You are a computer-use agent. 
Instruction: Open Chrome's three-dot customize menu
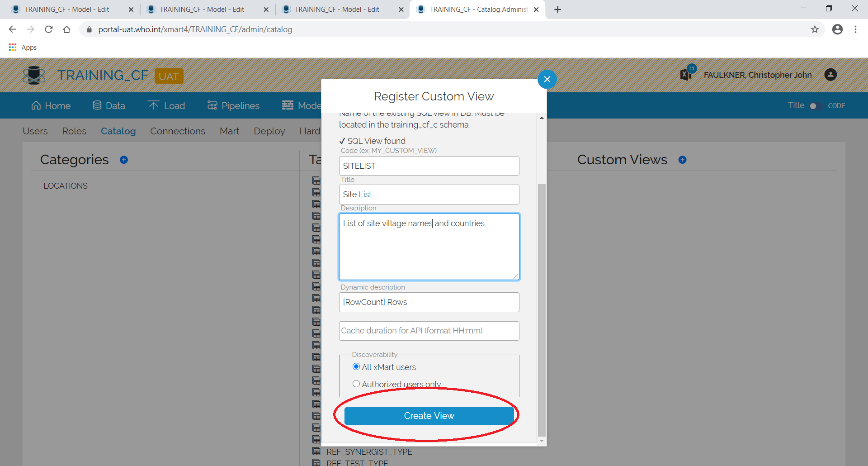[x=856, y=29]
